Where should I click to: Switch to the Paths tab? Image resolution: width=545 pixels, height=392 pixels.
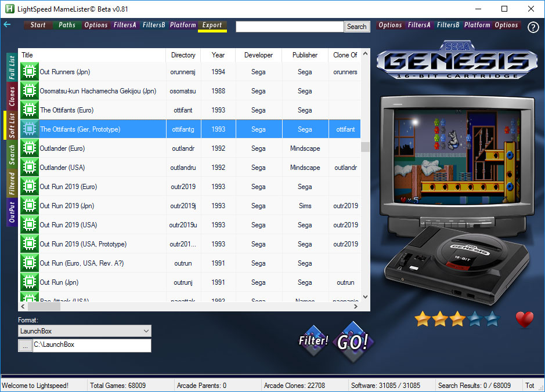(67, 25)
